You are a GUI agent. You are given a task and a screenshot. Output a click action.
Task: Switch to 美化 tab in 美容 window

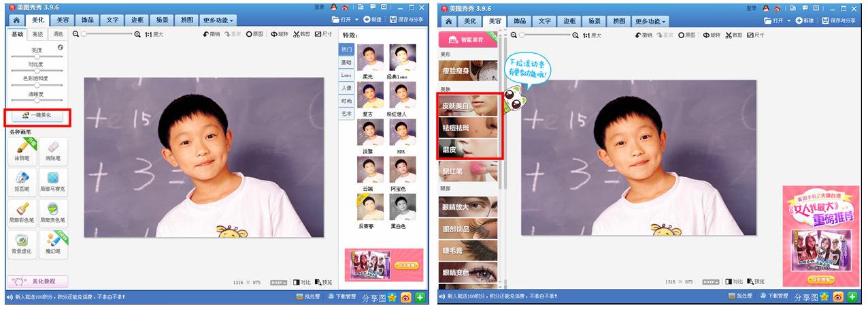click(x=469, y=21)
